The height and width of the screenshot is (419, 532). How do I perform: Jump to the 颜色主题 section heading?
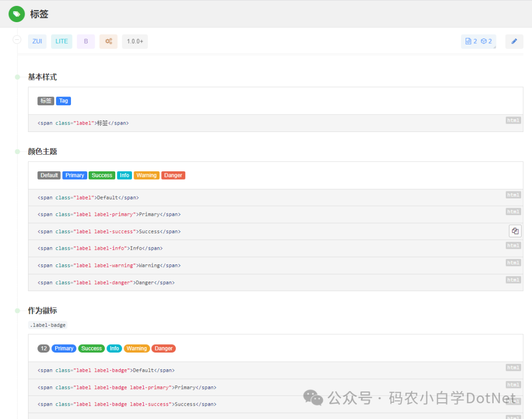tap(42, 151)
